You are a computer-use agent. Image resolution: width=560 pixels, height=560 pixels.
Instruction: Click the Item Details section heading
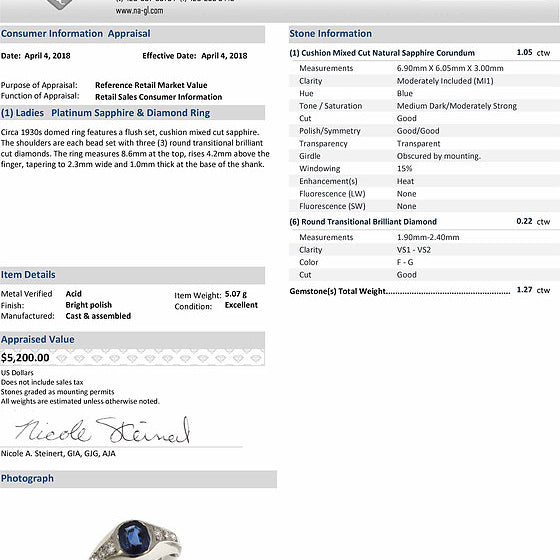click(28, 275)
